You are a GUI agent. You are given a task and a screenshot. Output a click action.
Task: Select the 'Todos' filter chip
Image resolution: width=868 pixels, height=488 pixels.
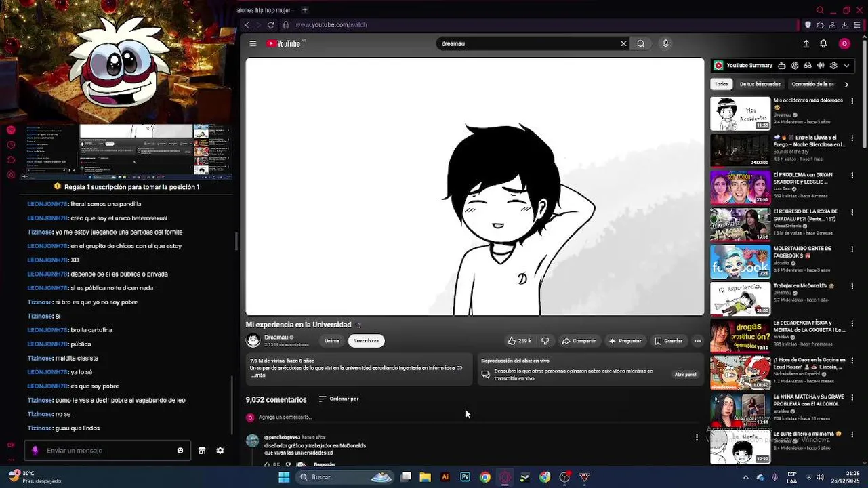click(722, 84)
